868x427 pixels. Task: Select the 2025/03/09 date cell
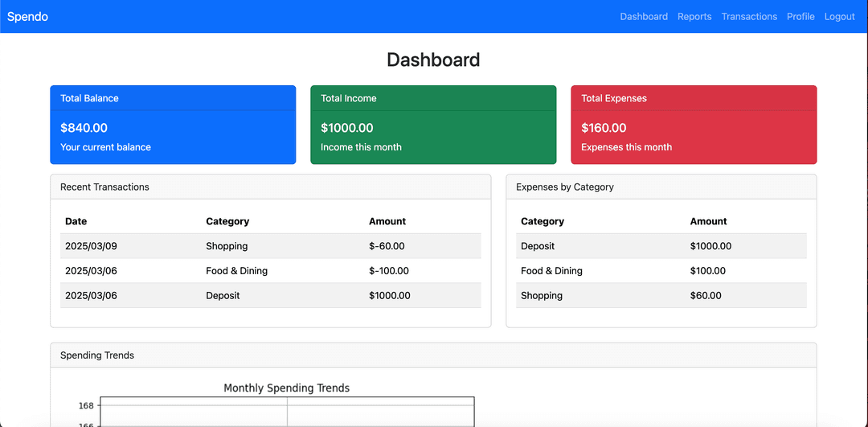click(x=91, y=246)
